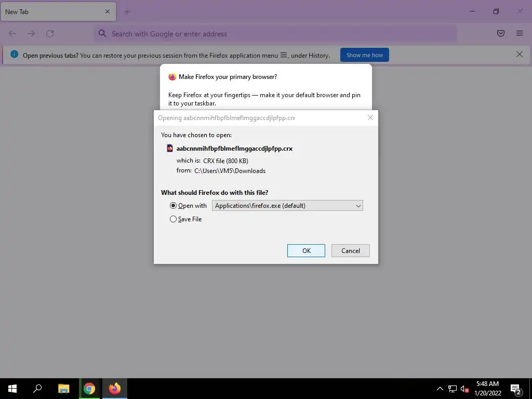The image size is (532, 399).
Task: Select the New Tab tab
Action: pos(58,11)
